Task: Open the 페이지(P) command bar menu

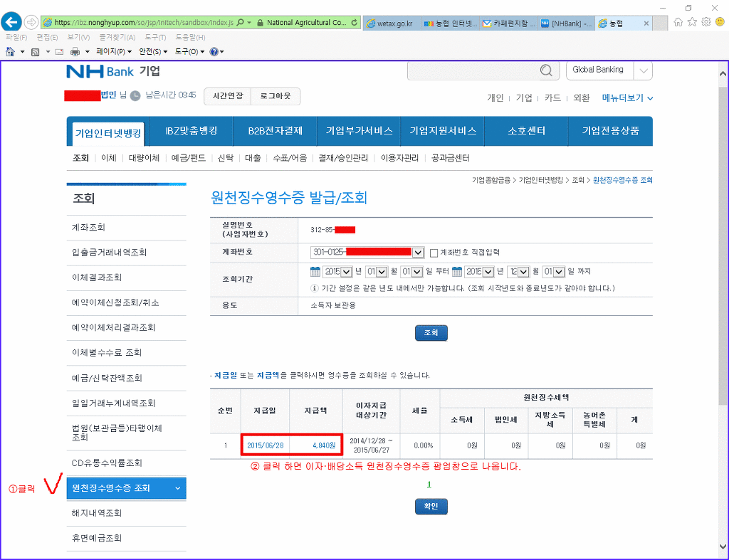Action: click(114, 51)
